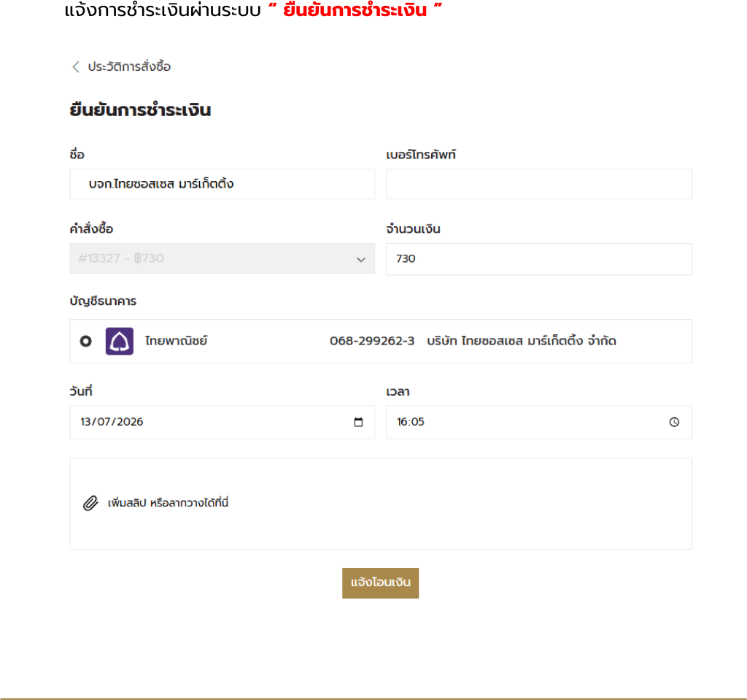Click the วันที่ date field 13/07/2026
The width and height of the screenshot is (747, 700).
coord(222,423)
